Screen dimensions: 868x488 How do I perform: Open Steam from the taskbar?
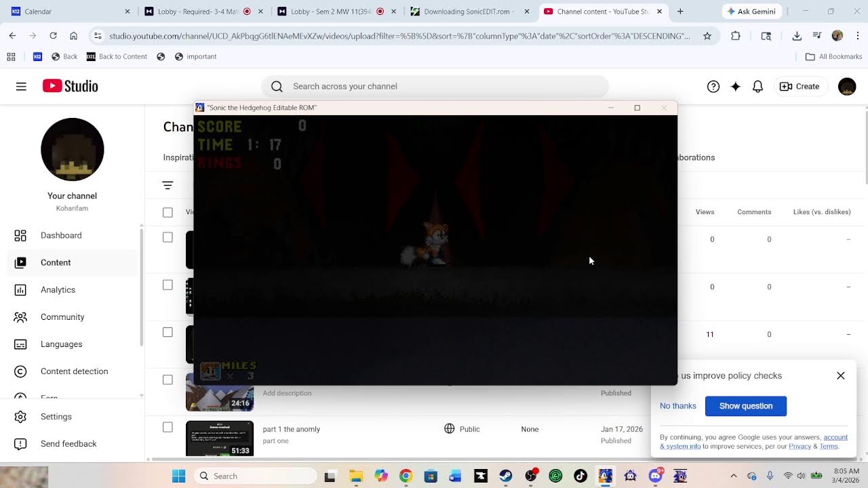[505, 476]
